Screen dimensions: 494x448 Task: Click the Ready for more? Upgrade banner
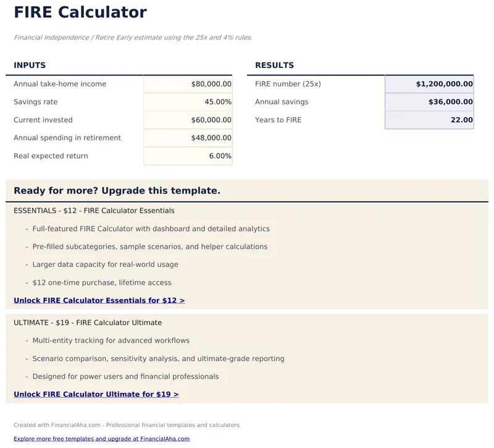117,191
